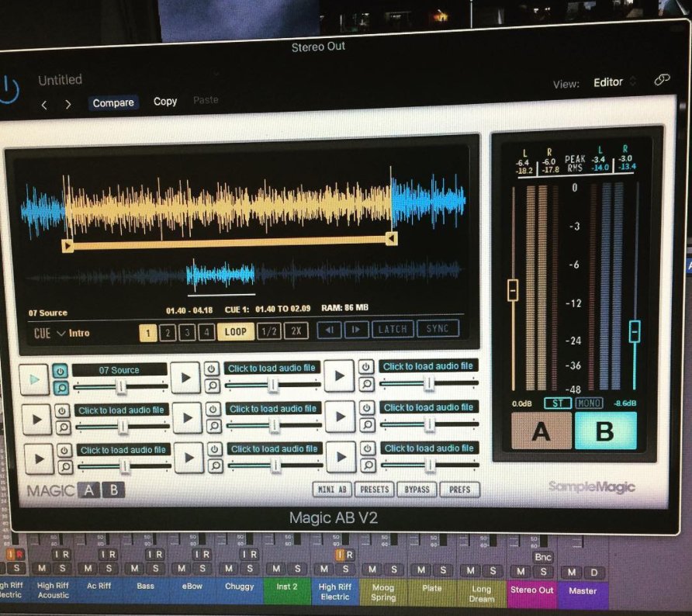Click magnifier icon of middle-row right slot
The image size is (692, 616).
[367, 424]
